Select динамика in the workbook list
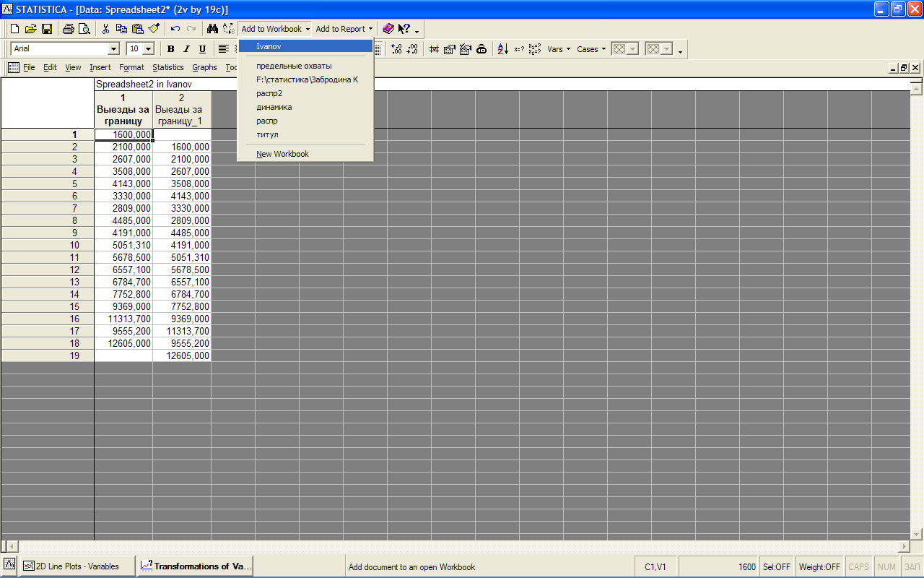Screen dimensions: 924x578 [x=305, y=107]
